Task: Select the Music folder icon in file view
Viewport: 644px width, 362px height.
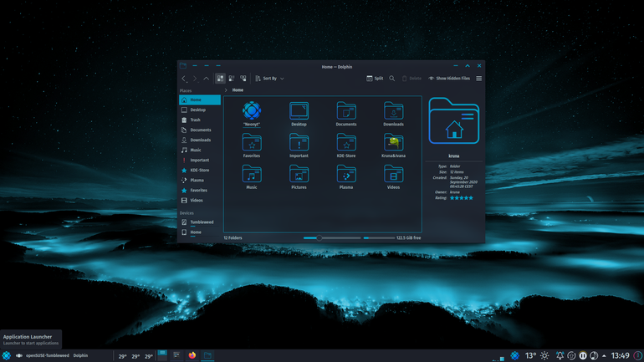Action: (252, 174)
